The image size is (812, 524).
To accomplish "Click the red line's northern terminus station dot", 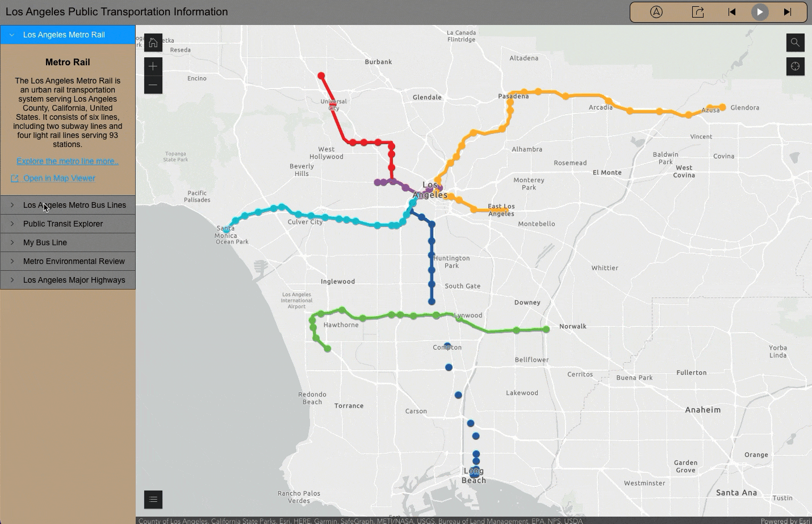I will point(321,76).
